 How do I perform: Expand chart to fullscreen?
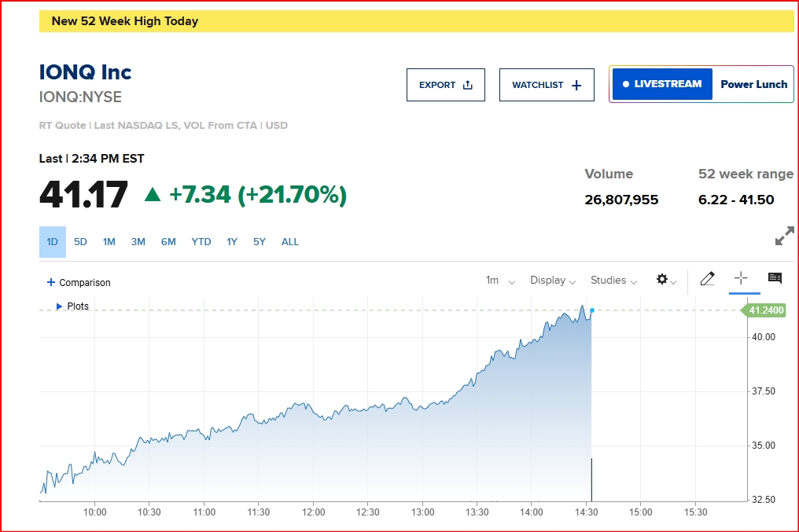coord(784,236)
